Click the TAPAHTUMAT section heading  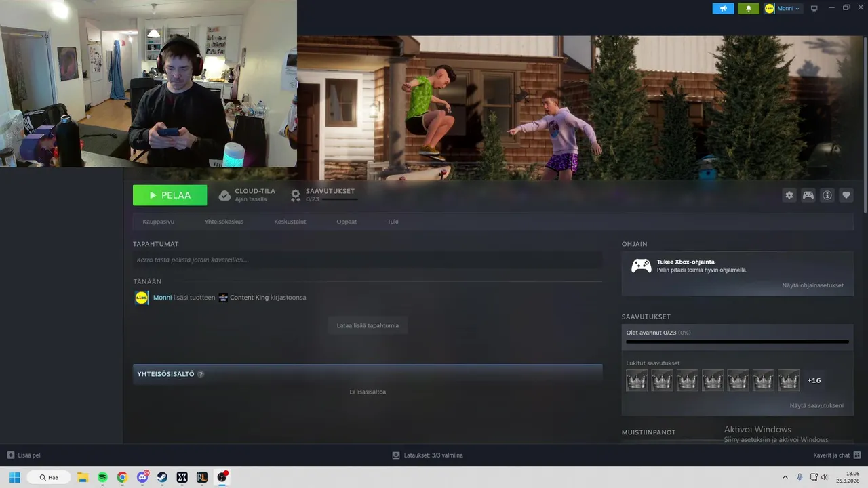(x=156, y=244)
